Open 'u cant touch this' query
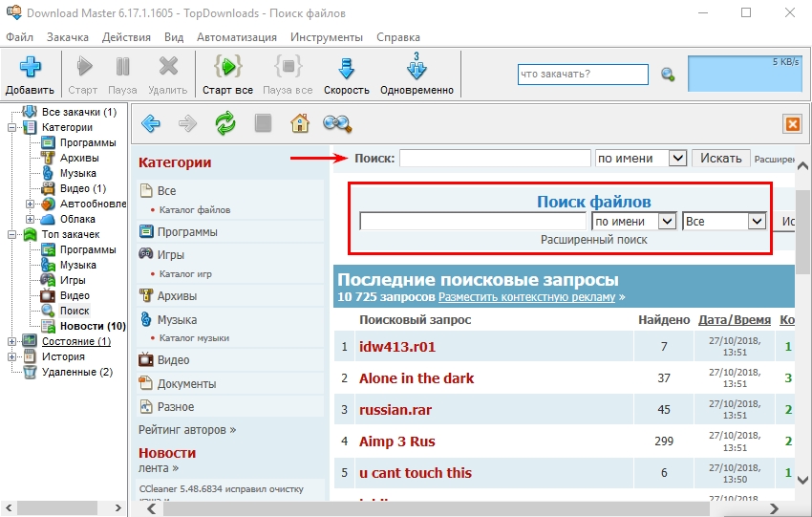The width and height of the screenshot is (812, 517). [416, 473]
